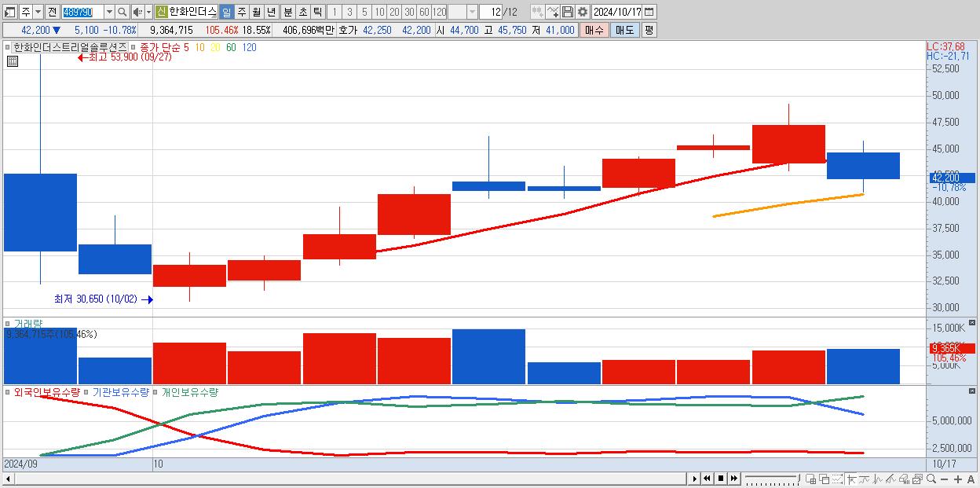Click the 외국인보유수량 legend label
Image resolution: width=980 pixels, height=488 pixels.
click(x=46, y=391)
